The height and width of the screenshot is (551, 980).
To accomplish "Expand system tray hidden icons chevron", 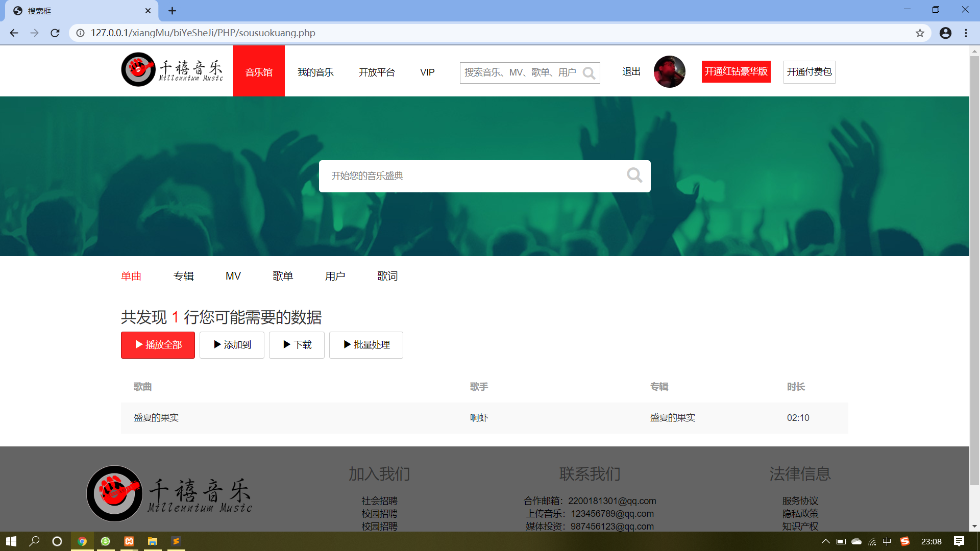I will pyautogui.click(x=825, y=541).
